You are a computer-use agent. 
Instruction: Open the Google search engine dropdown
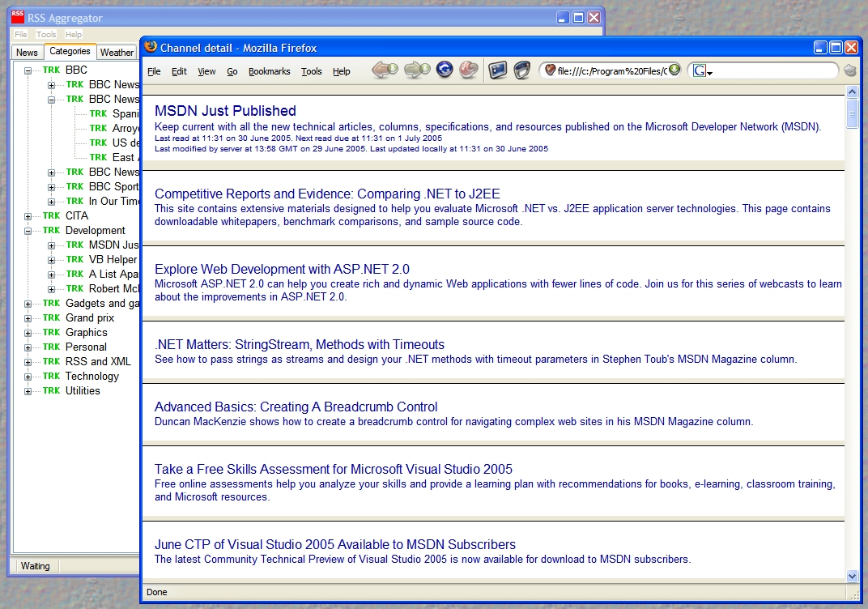(709, 73)
